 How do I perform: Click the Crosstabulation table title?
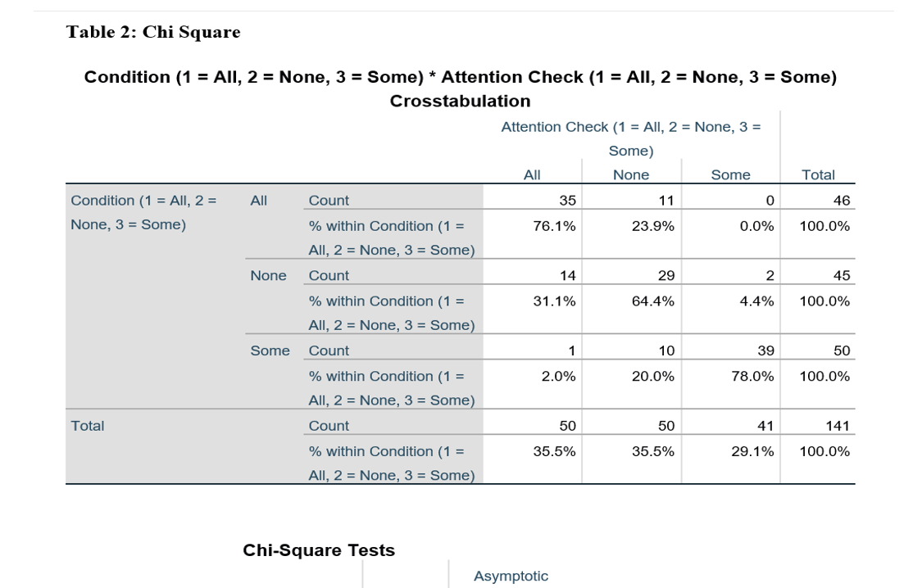[x=460, y=88]
